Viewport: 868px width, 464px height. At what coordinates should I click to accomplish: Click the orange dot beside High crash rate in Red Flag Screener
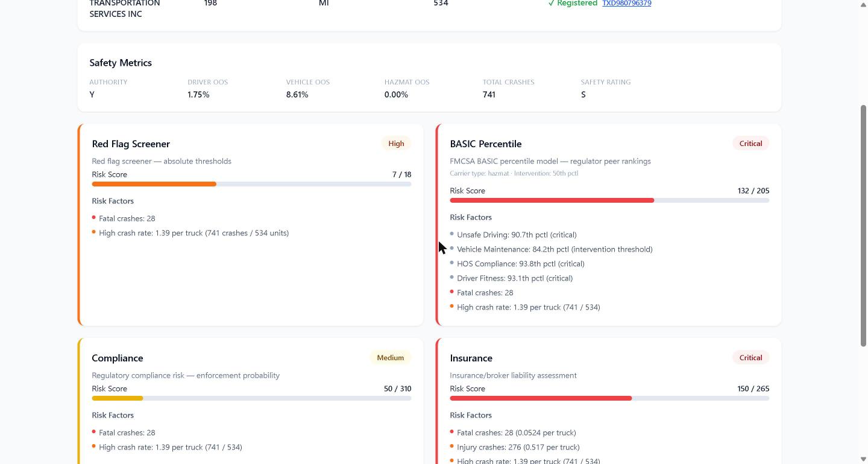(94, 232)
